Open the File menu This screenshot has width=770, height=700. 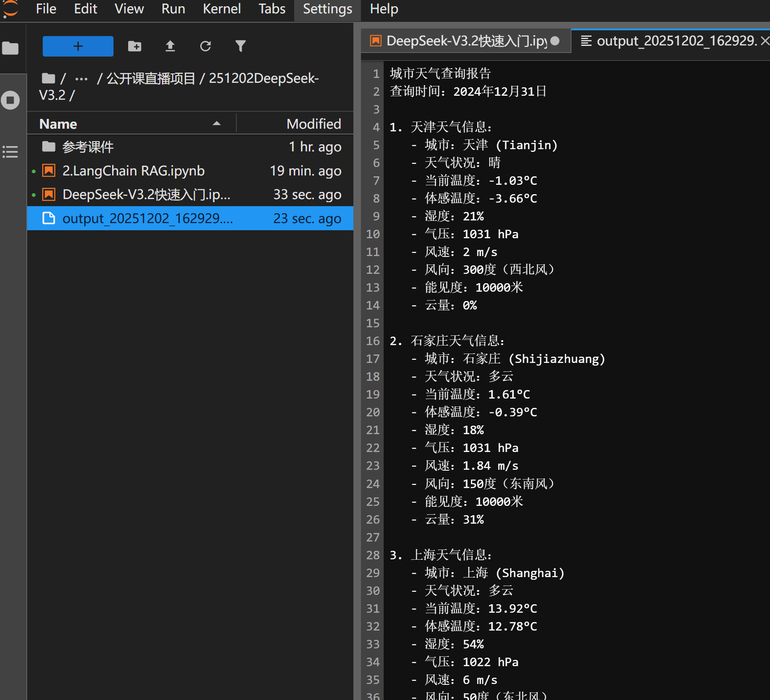(x=46, y=9)
